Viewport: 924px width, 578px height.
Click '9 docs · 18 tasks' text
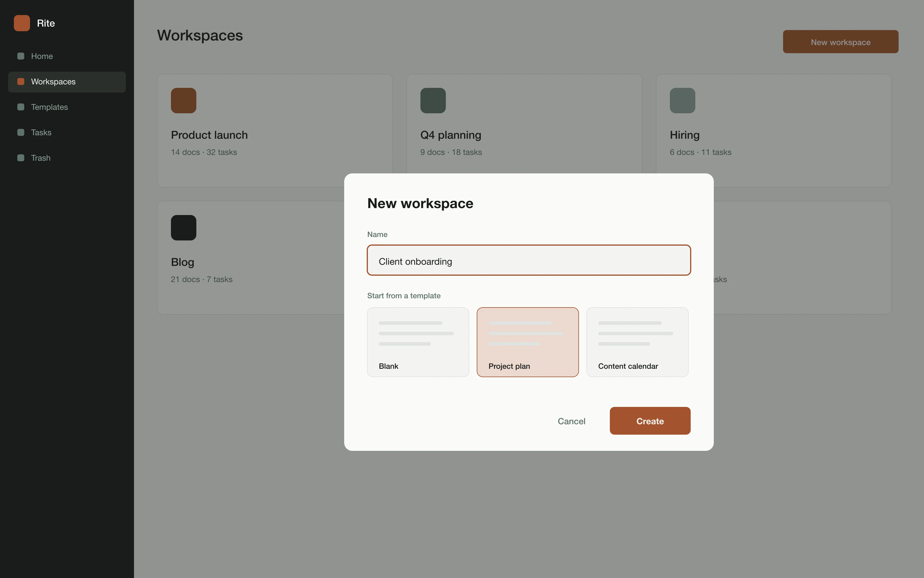click(451, 152)
